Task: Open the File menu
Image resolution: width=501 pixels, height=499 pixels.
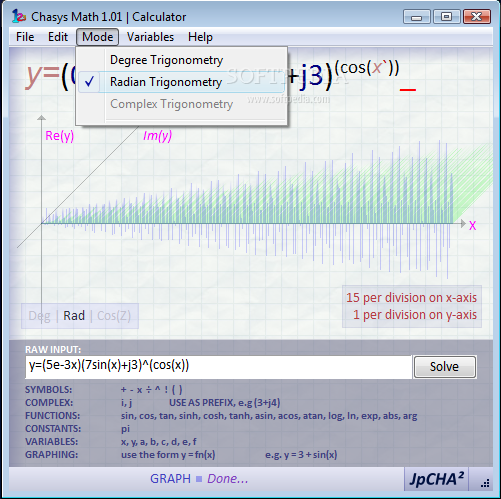Action: pos(25,37)
